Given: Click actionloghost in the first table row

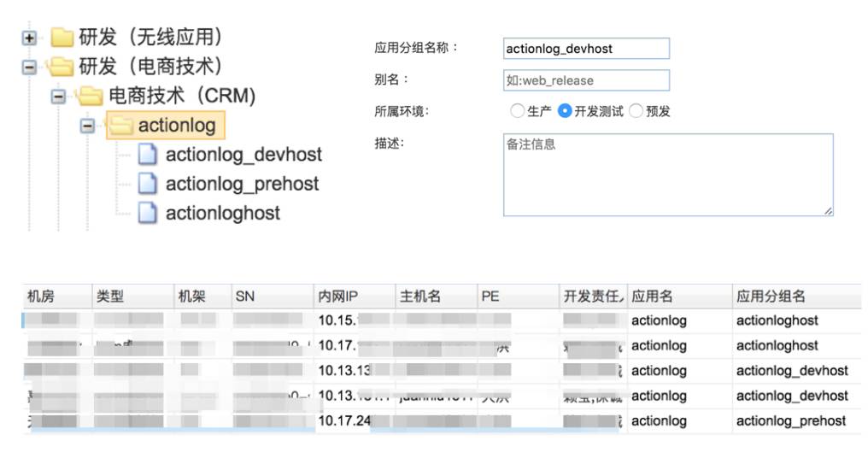Looking at the screenshot, I should tap(777, 320).
